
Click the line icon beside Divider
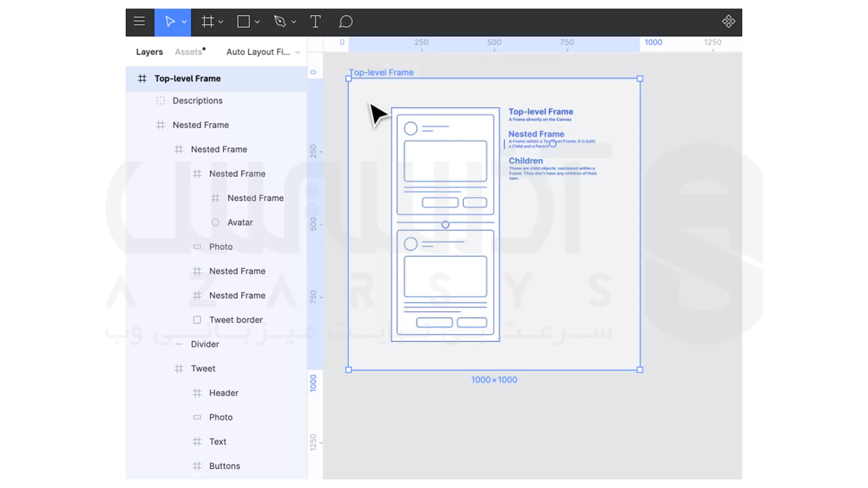click(x=179, y=344)
